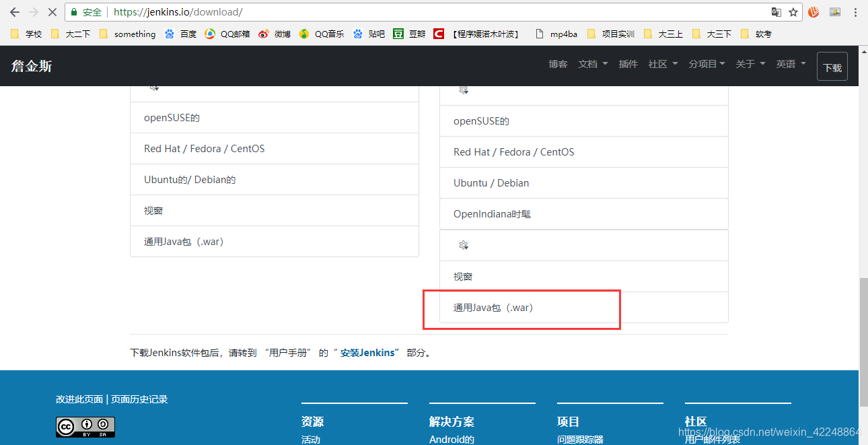The image size is (868, 445).
Task: Open the QQ音乐 bookmark
Action: (x=322, y=34)
